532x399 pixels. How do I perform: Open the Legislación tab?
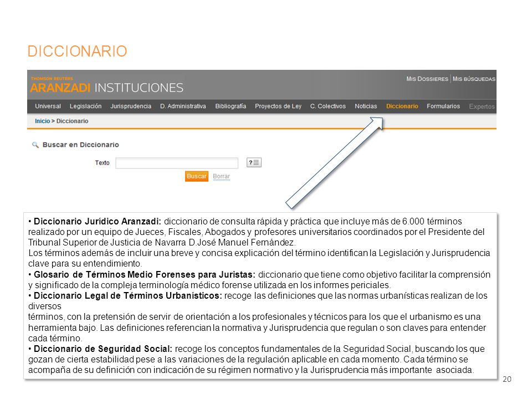coord(85,106)
